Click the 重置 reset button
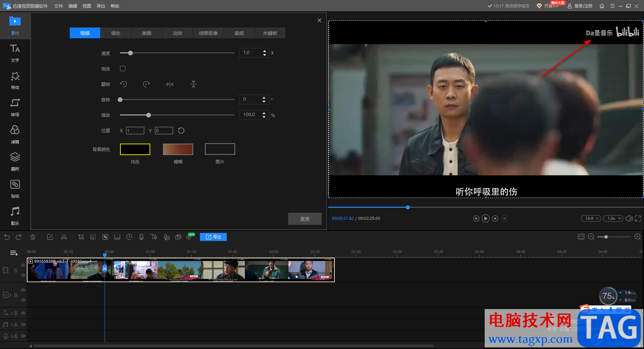Screen dimensions: 644x349 [305, 219]
